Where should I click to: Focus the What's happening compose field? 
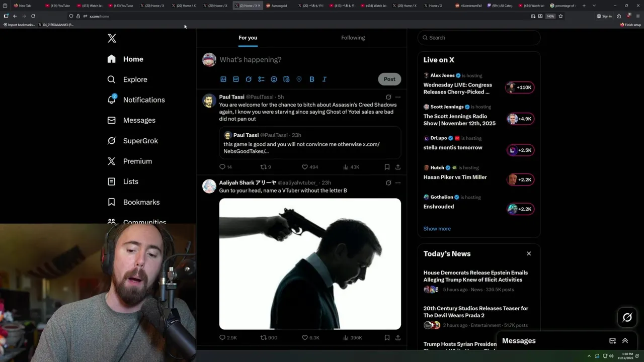(x=309, y=60)
